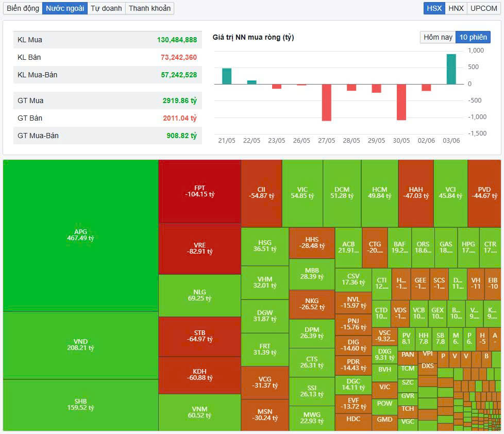Image resolution: width=504 pixels, height=434 pixels.
Task: Select the HSX exchange button
Action: click(434, 8)
